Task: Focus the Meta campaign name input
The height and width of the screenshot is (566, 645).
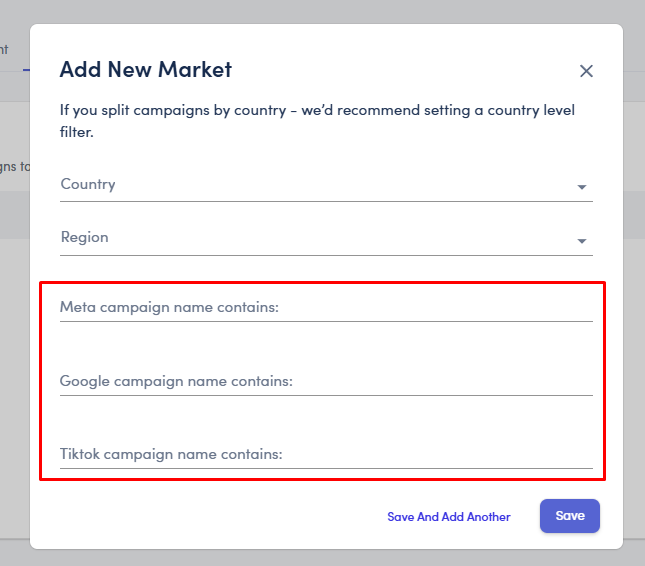Action: (326, 308)
